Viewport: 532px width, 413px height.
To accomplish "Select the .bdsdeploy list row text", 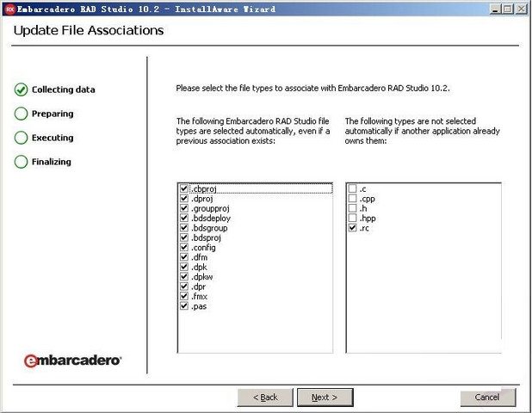I will click(x=211, y=218).
